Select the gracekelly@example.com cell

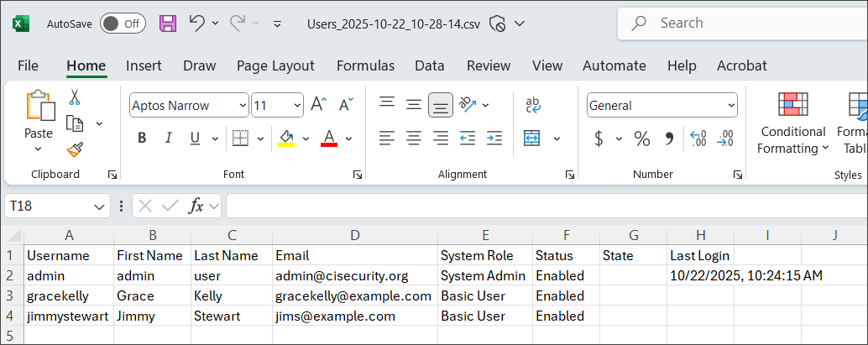[x=354, y=295]
